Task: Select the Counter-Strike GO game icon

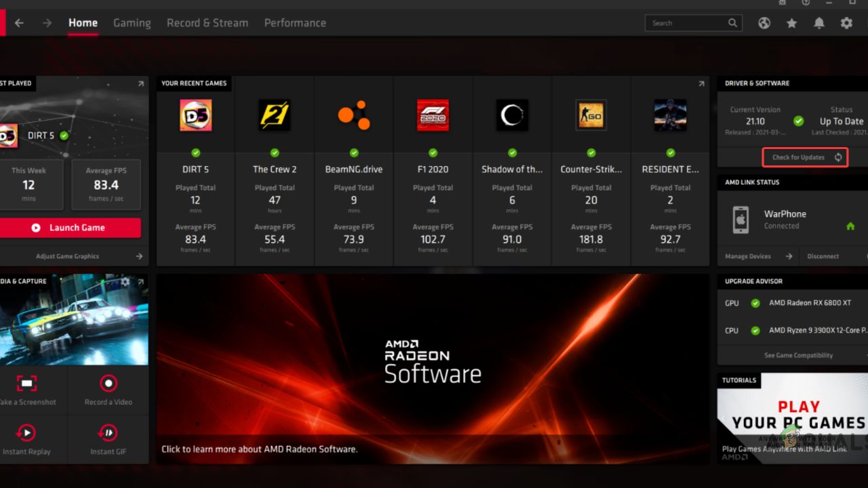Action: pos(591,115)
